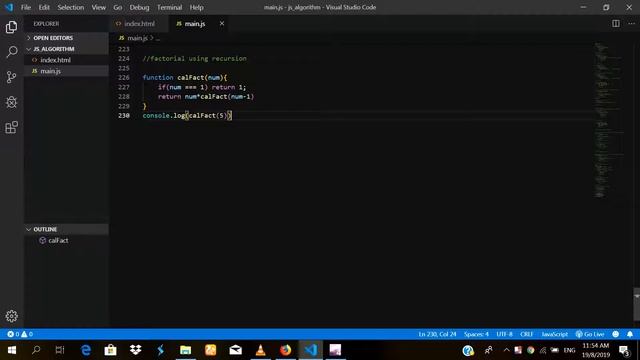
Task: Click the return num*calFact(num-1) line
Action: [206, 97]
